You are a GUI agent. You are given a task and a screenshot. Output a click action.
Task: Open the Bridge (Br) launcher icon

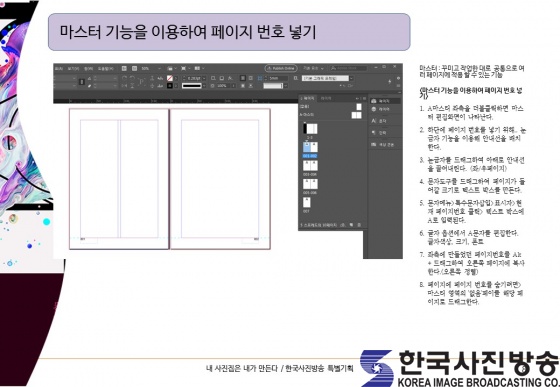[x=124, y=68]
